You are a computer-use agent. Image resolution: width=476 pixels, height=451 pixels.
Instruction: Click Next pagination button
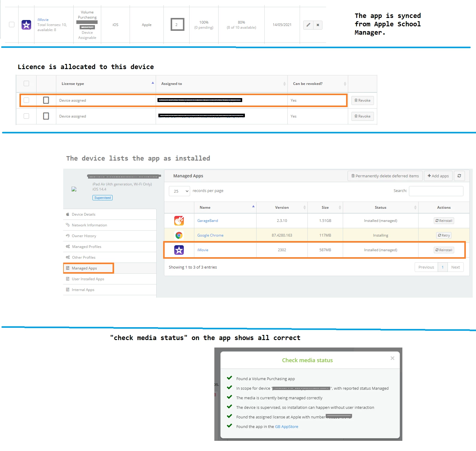point(455,267)
